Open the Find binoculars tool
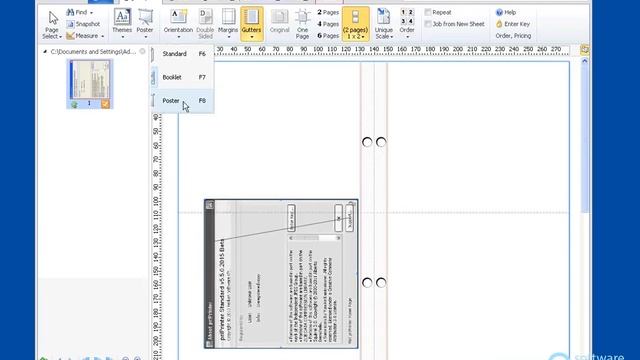Screen dimensions: 640x360 coord(70,12)
